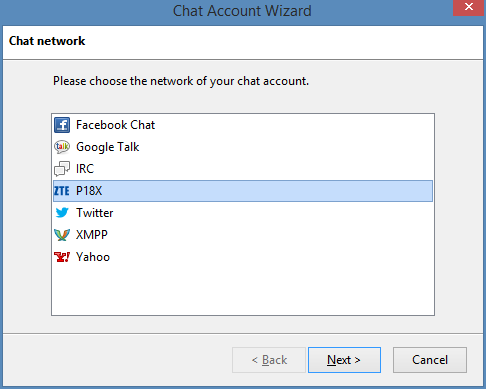Screen dimensions: 486x389
Task: Click the IRC chat bubbles icon
Action: 62,169
